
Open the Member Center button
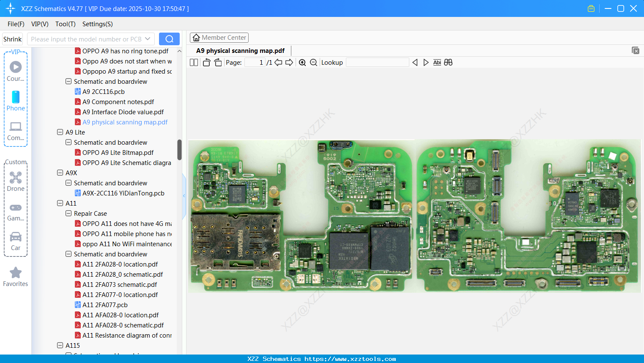click(219, 38)
